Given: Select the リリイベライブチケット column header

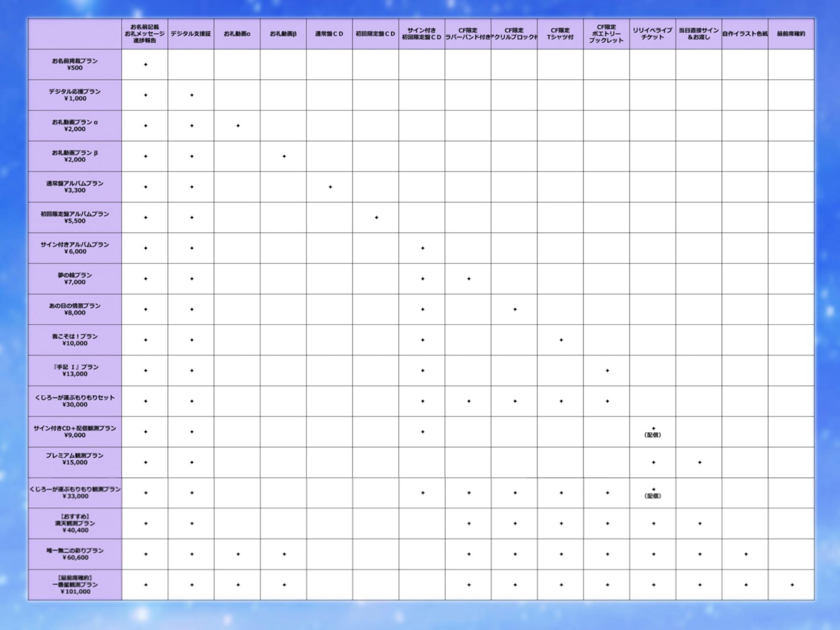Looking at the screenshot, I should pos(653,34).
